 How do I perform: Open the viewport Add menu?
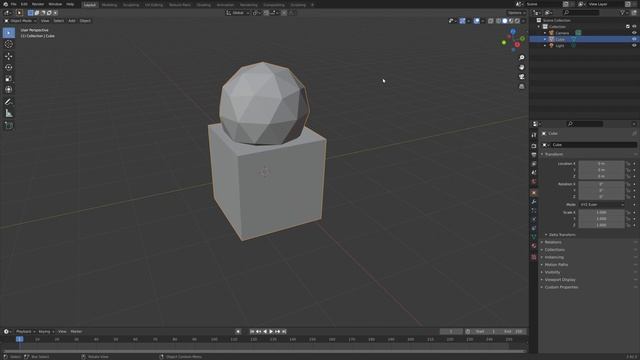pyautogui.click(x=72, y=21)
